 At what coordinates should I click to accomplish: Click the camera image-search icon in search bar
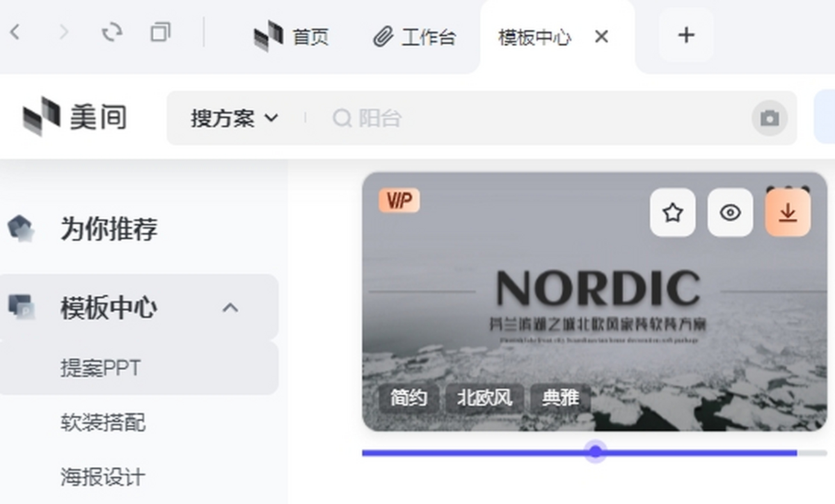[768, 118]
